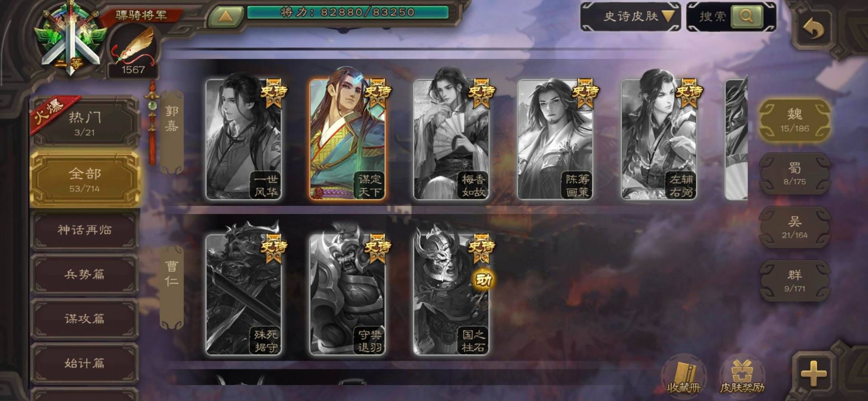
Task: Select the 蜀 faction filter
Action: point(794,174)
